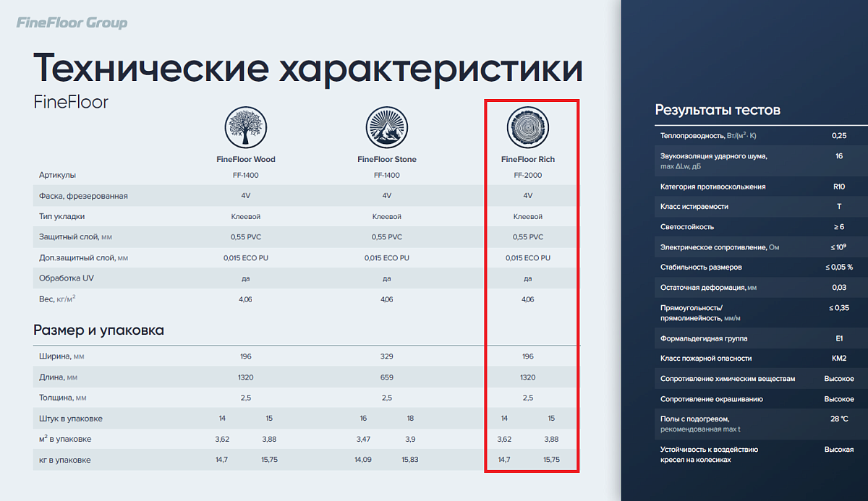The image size is (868, 501).
Task: Click the Штук в упаковке row label
Action: tap(70, 419)
